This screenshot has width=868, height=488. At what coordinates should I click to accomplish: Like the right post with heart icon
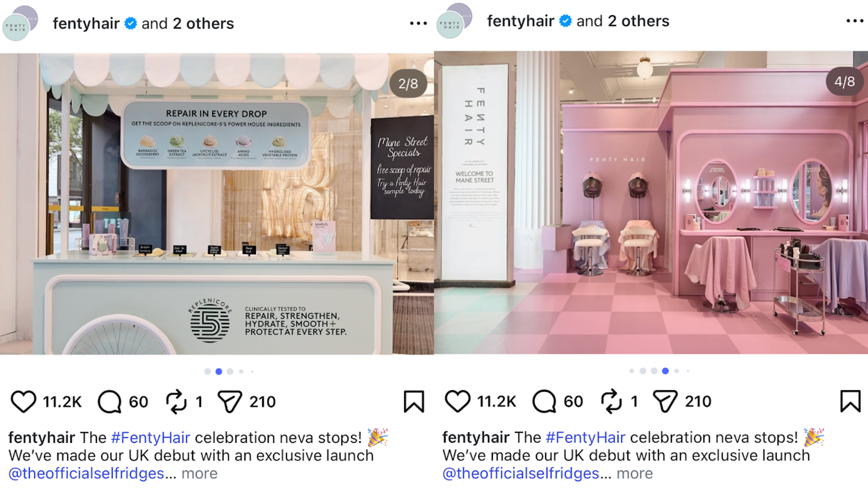point(458,401)
